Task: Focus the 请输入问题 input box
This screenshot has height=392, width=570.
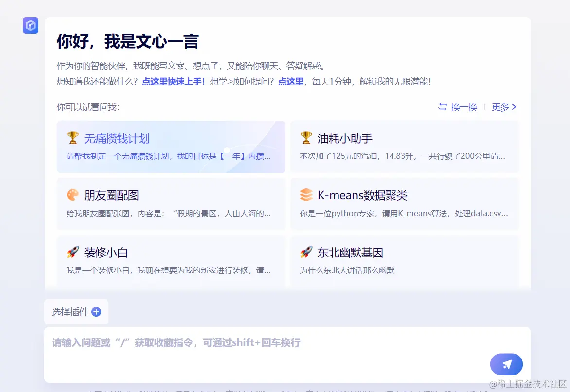Action: [x=287, y=355]
